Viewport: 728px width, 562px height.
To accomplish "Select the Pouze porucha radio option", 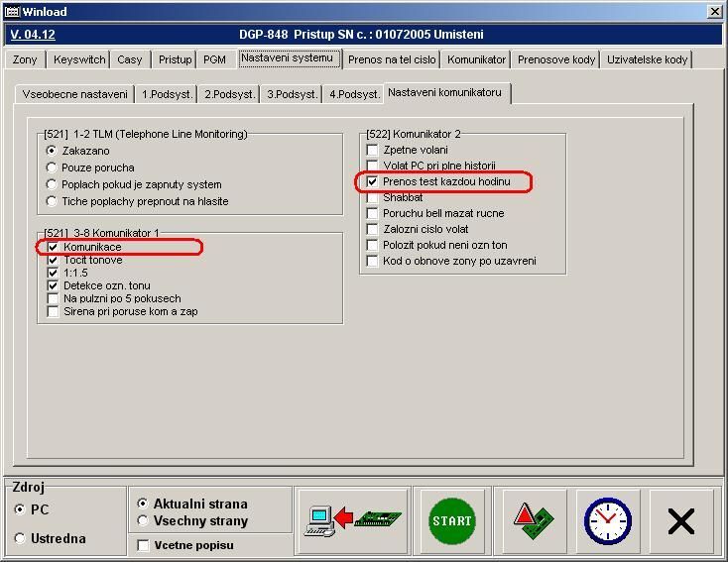I will pos(53,168).
